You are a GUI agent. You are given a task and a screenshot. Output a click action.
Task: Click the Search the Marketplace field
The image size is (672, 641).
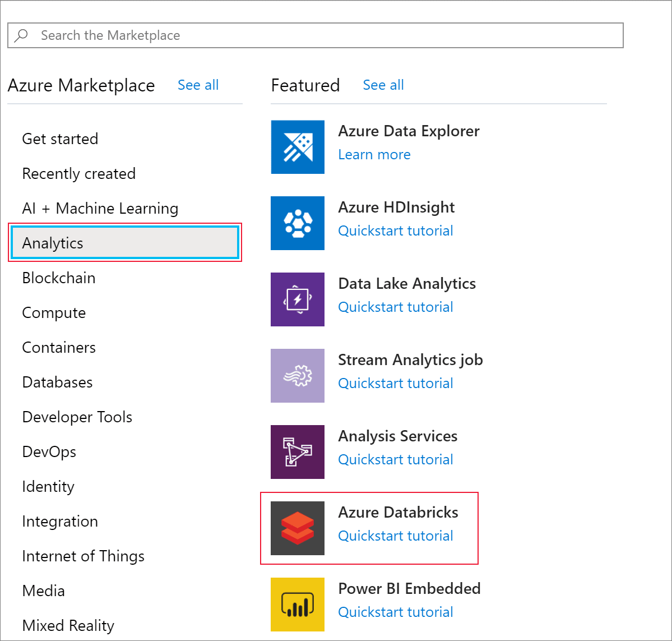pyautogui.click(x=224, y=35)
